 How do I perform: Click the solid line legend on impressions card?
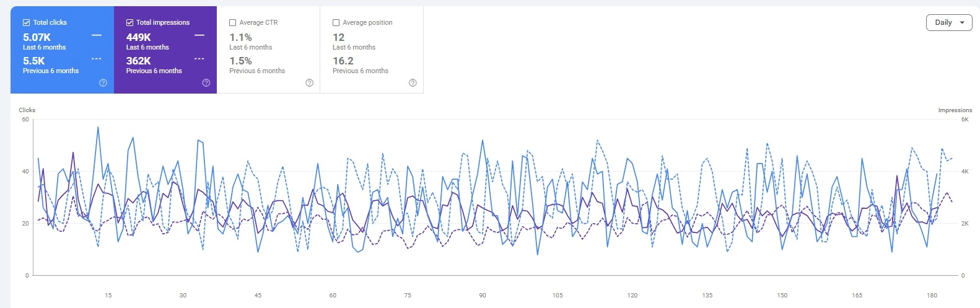coord(199,35)
